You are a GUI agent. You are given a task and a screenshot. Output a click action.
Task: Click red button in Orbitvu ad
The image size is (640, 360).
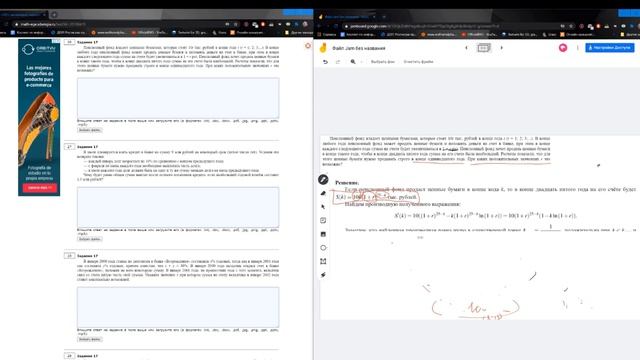click(x=40, y=188)
